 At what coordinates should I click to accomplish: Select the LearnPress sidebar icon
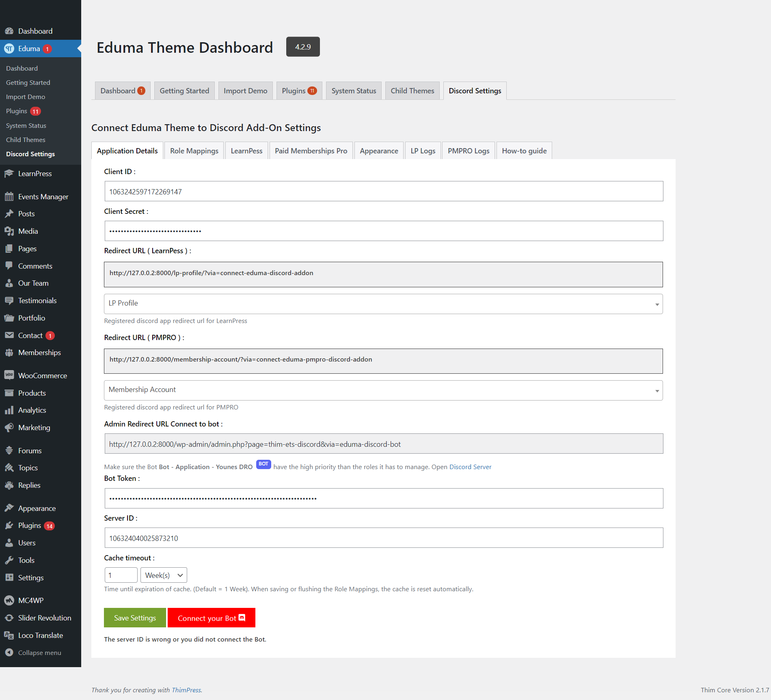(10, 173)
